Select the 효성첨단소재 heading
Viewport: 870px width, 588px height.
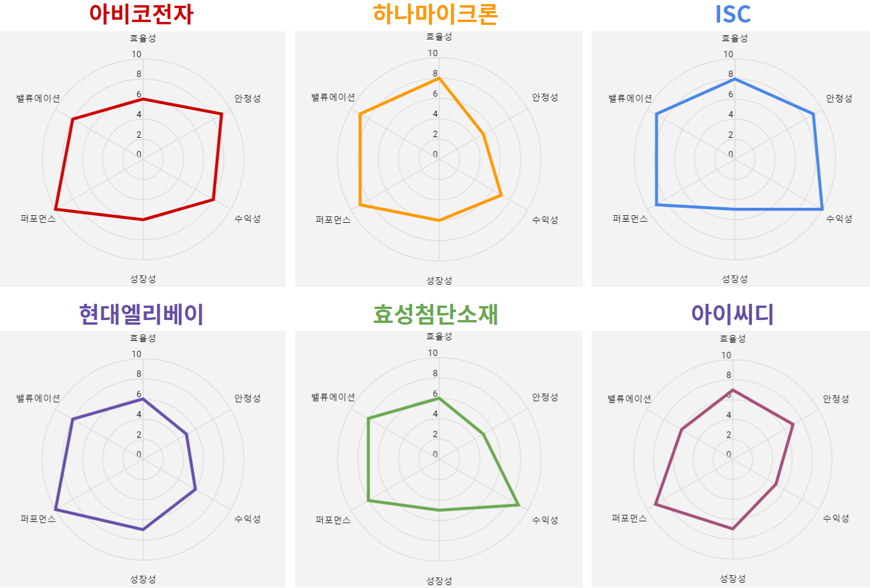pos(435,314)
